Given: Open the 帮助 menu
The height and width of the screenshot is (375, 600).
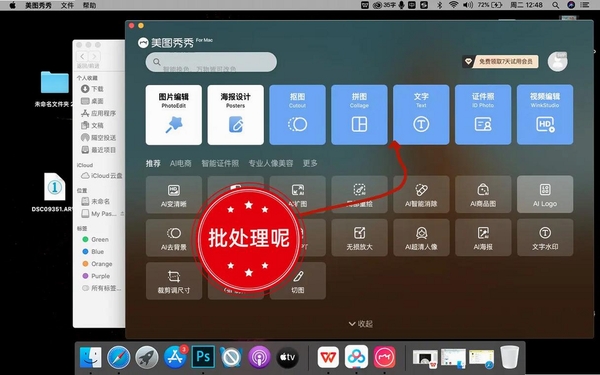Looking at the screenshot, I should (90, 5).
